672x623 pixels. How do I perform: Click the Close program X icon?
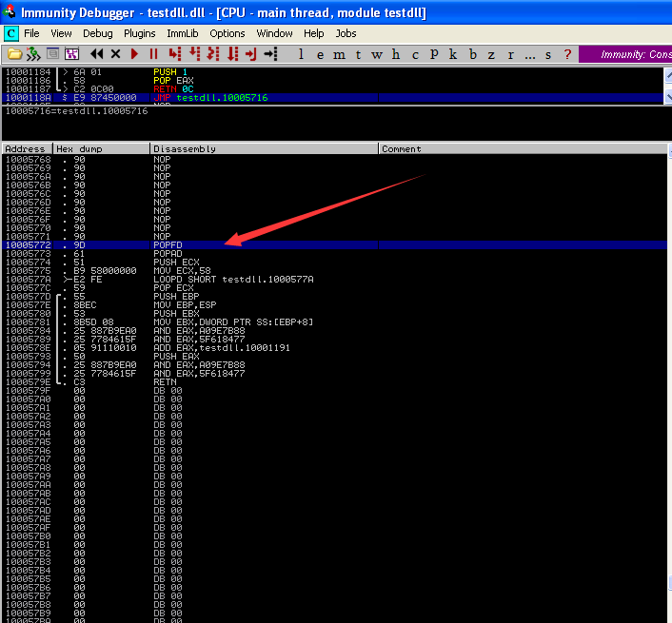click(x=116, y=54)
